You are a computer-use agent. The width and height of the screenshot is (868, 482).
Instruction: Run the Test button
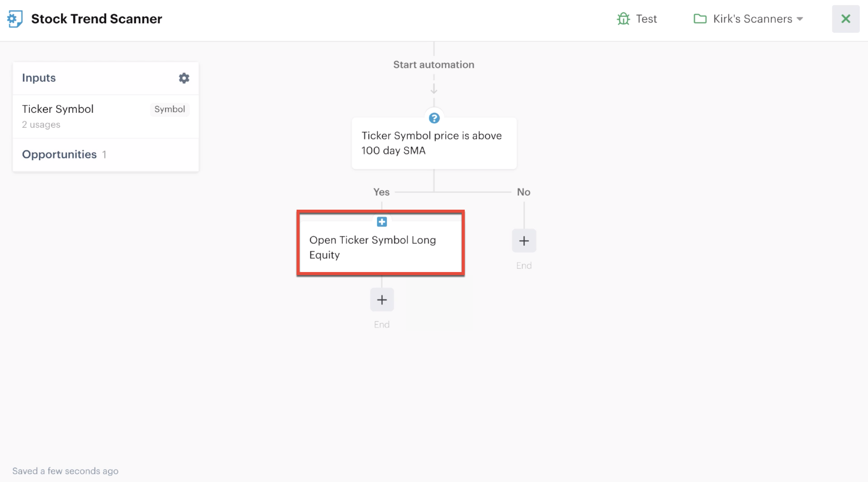click(637, 19)
